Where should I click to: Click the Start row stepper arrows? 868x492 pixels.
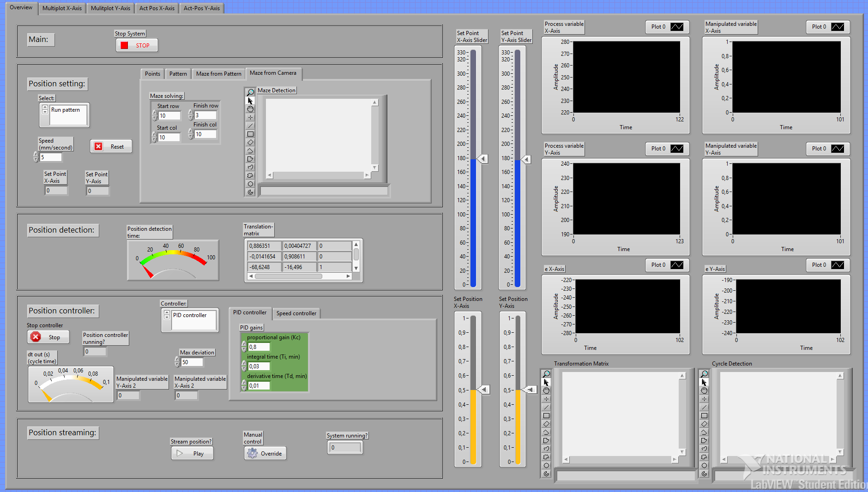tap(155, 115)
